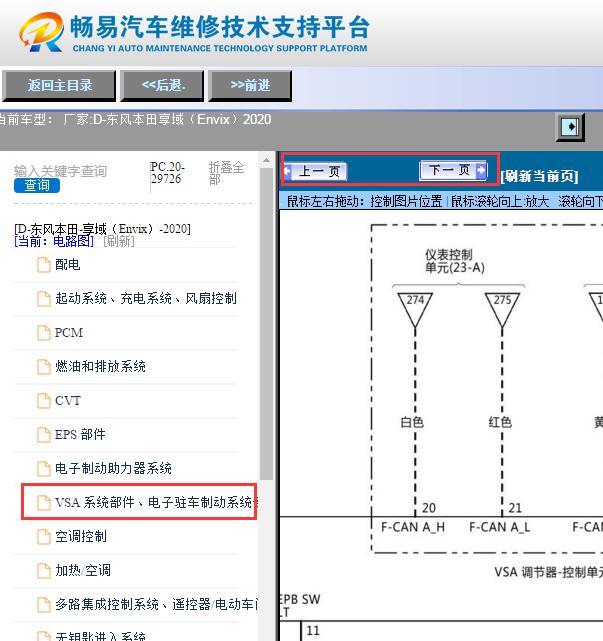Click the page icon beside 多路集成控制系统
The width and height of the screenshot is (603, 641).
pos(44,605)
